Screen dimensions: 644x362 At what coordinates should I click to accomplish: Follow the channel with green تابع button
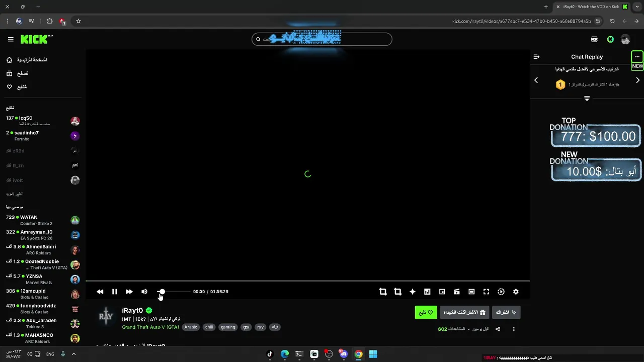pos(426,312)
